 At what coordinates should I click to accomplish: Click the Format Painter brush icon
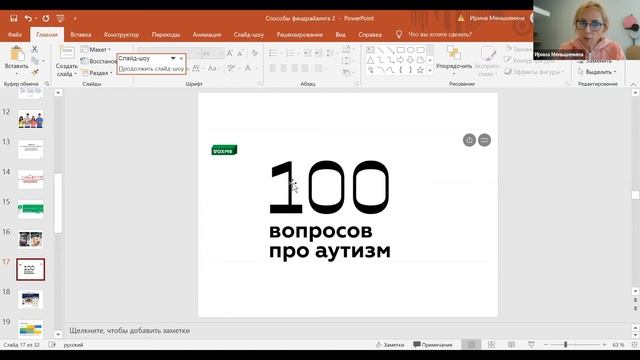click(35, 72)
